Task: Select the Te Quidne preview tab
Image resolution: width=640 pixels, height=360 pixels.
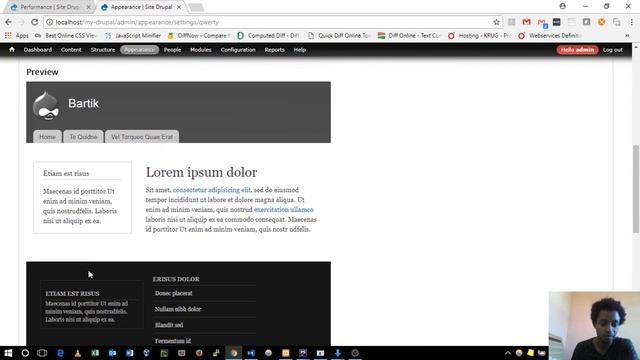Action: 83,137
